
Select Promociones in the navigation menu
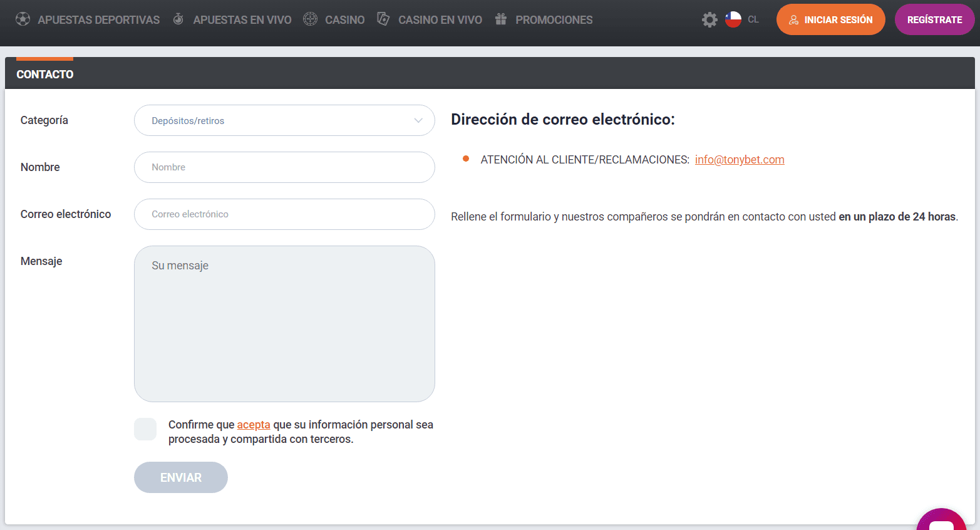554,19
